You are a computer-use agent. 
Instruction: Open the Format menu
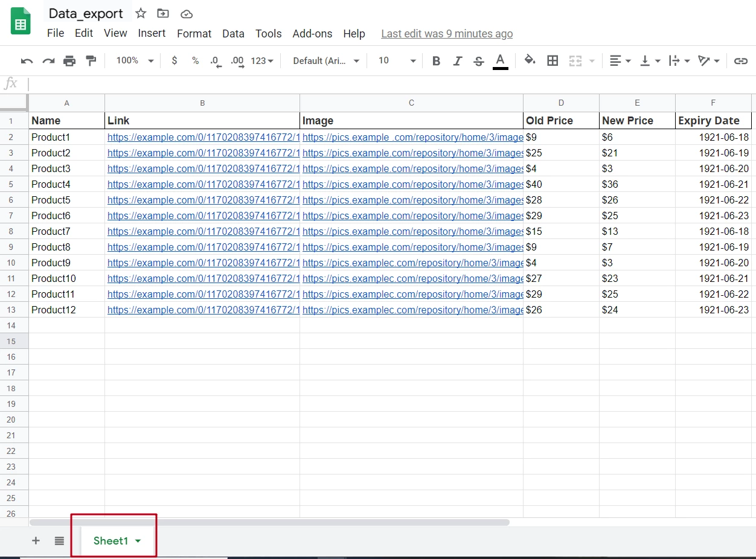click(x=194, y=34)
